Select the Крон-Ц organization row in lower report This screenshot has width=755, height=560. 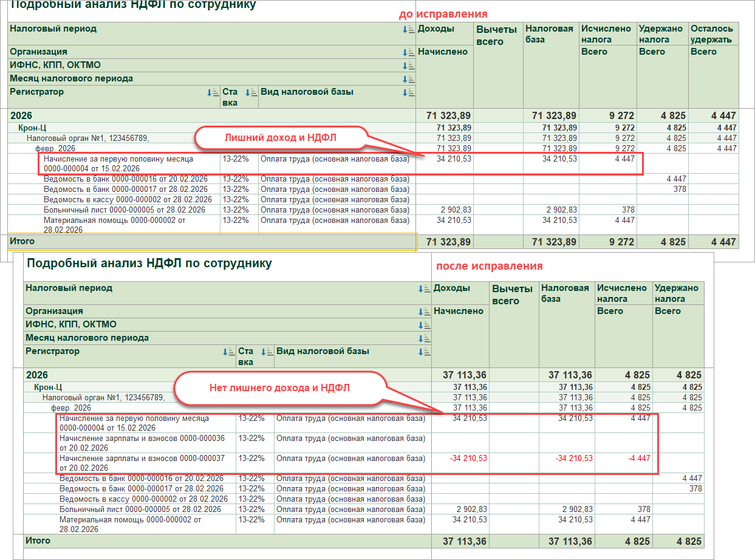point(49,387)
